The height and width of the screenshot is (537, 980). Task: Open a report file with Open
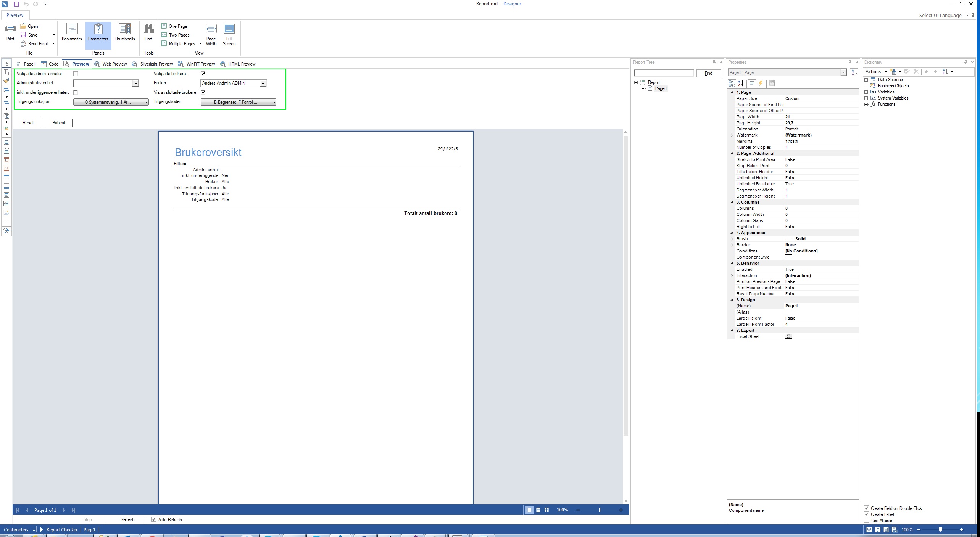(29, 26)
